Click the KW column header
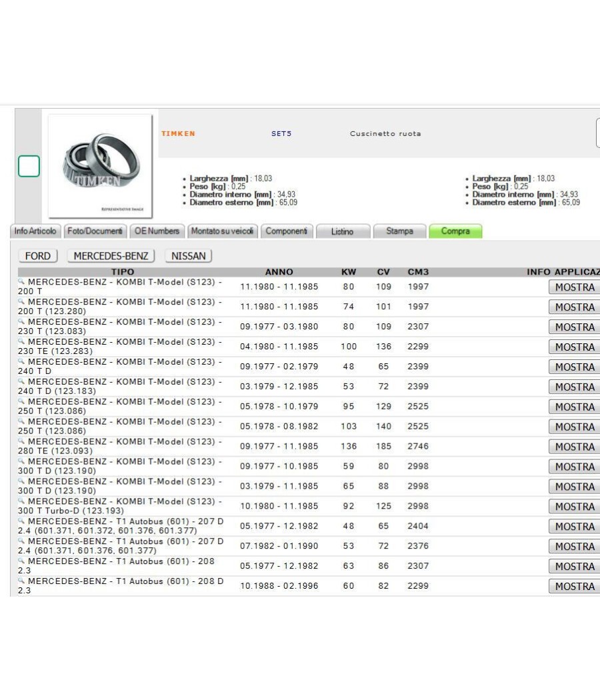Viewport: 600px width, 700px height. pyautogui.click(x=349, y=272)
